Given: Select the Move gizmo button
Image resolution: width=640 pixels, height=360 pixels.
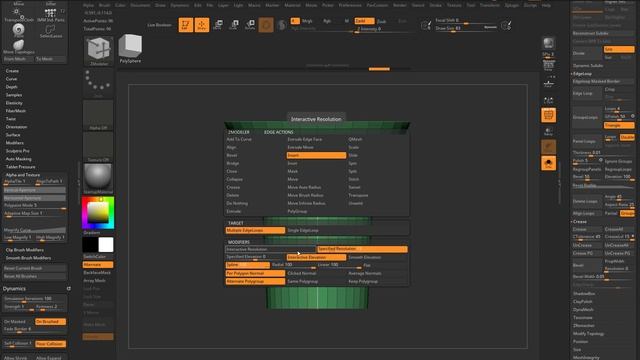Looking at the screenshot, I should 218,25.
